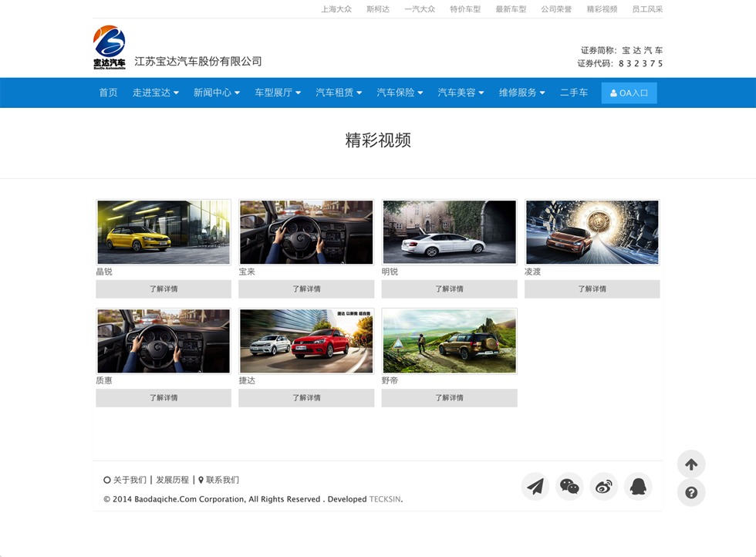Open the 精彩视频 top link
The width and height of the screenshot is (756, 557).
pyautogui.click(x=602, y=9)
